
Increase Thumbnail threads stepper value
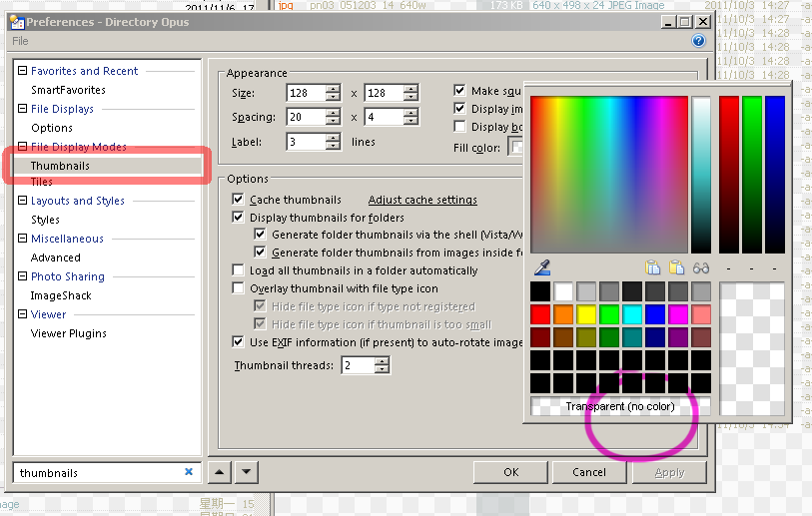pyautogui.click(x=382, y=361)
